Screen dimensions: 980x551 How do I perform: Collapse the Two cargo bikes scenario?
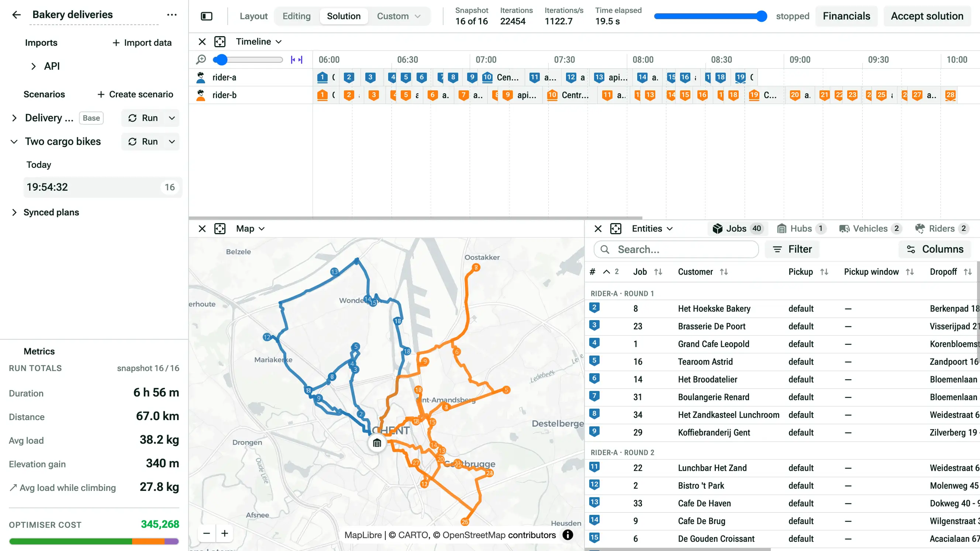pos(14,142)
